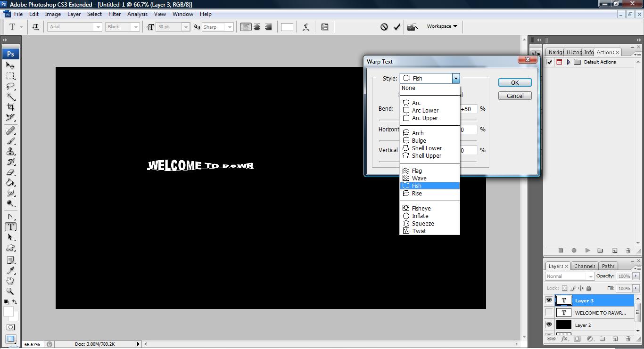This screenshot has height=349, width=644.
Task: Select the Brush tool
Action: click(10, 141)
